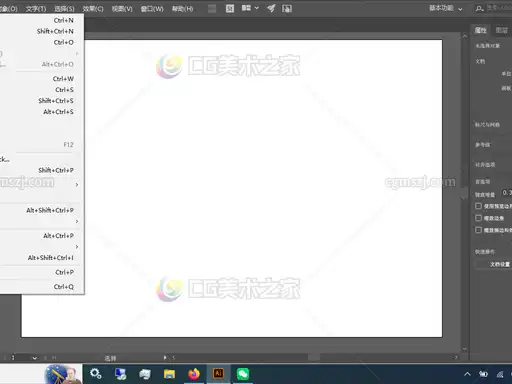Choose the menu entry with shortcut Ctrl+O
512x384 pixels.
click(x=42, y=42)
